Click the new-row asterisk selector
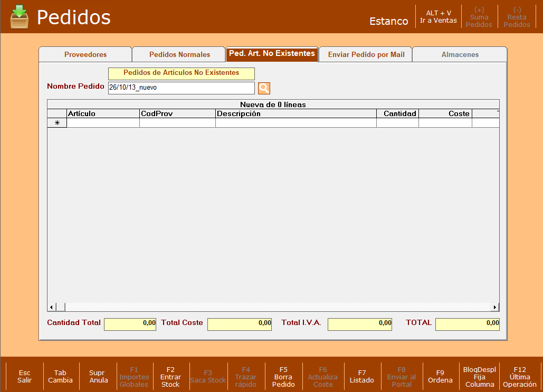The height and width of the screenshot is (392, 543). point(57,123)
